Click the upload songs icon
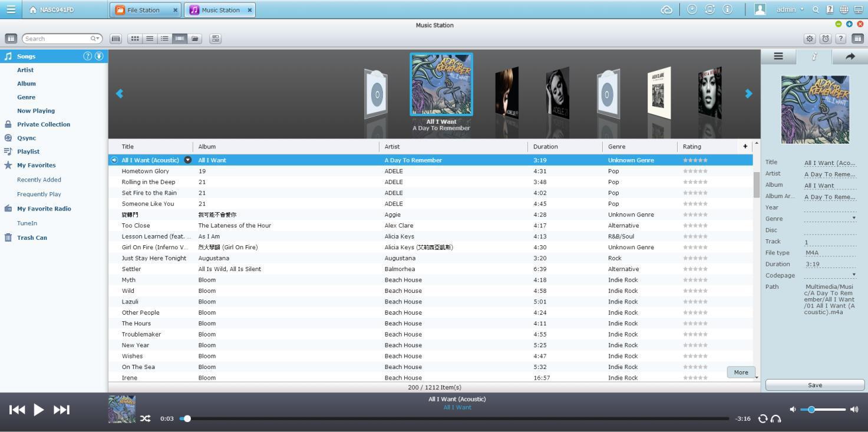Viewport: 868px width, 432px height. [99, 56]
